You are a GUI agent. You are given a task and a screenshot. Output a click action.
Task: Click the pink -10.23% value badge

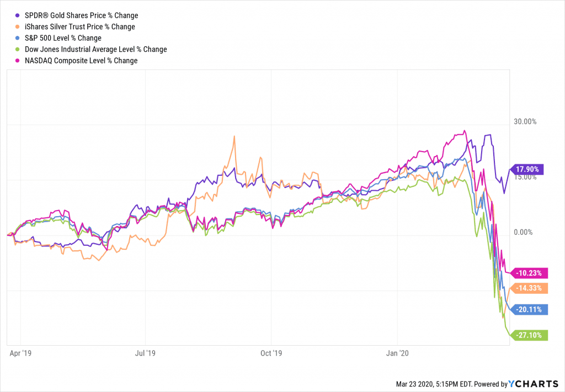click(530, 272)
